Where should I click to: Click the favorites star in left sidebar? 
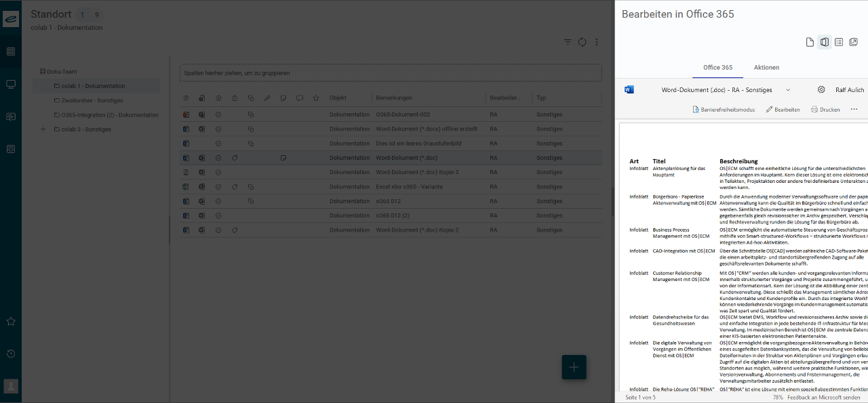[11, 321]
